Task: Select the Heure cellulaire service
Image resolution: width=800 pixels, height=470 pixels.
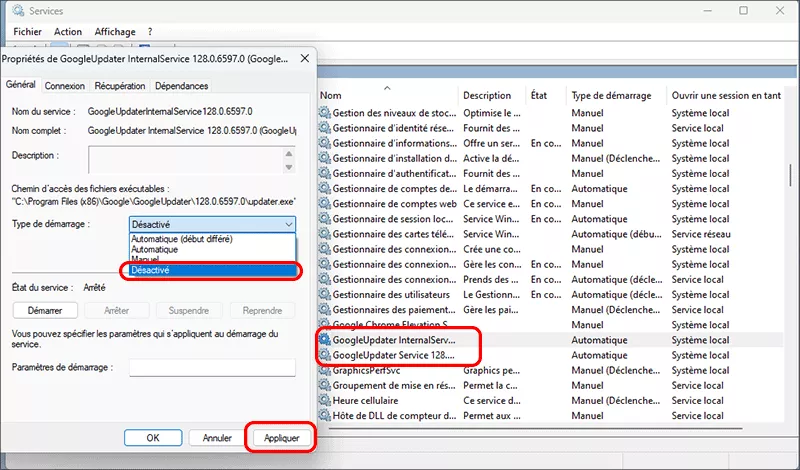Action: coord(550,401)
